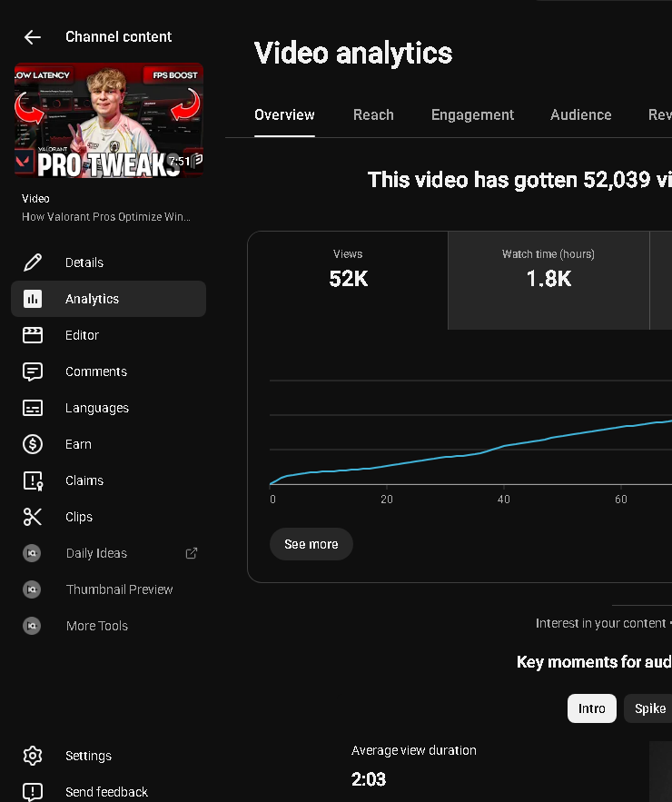
Task: Click the external link icon beside Daily Ideas
Action: click(192, 553)
